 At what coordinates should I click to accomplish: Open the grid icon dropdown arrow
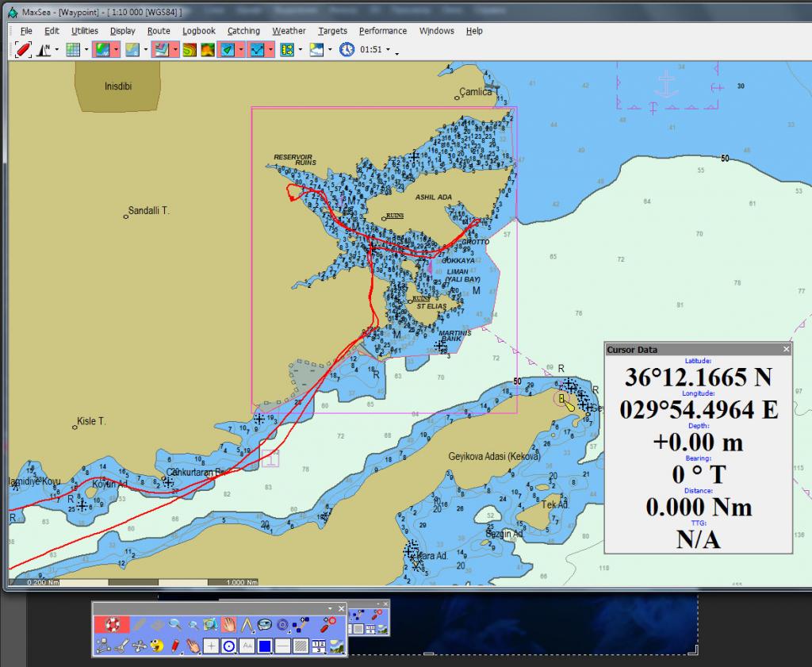pos(86,49)
